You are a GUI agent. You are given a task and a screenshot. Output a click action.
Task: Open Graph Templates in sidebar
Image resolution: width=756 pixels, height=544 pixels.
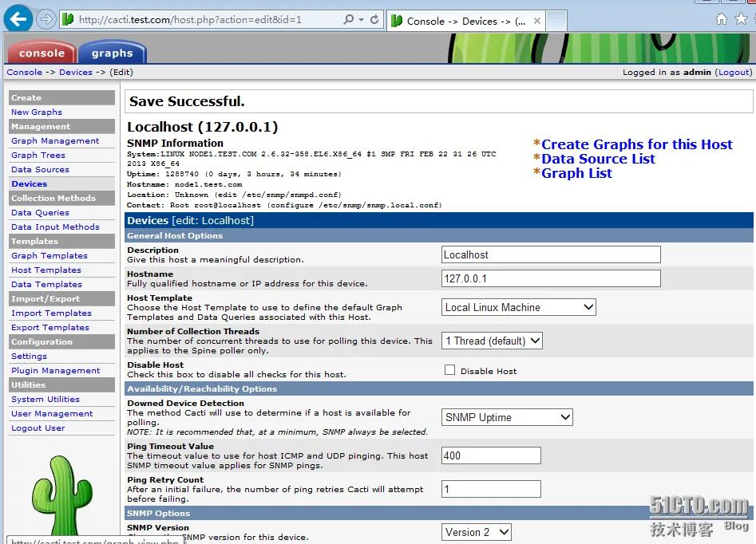tap(49, 255)
